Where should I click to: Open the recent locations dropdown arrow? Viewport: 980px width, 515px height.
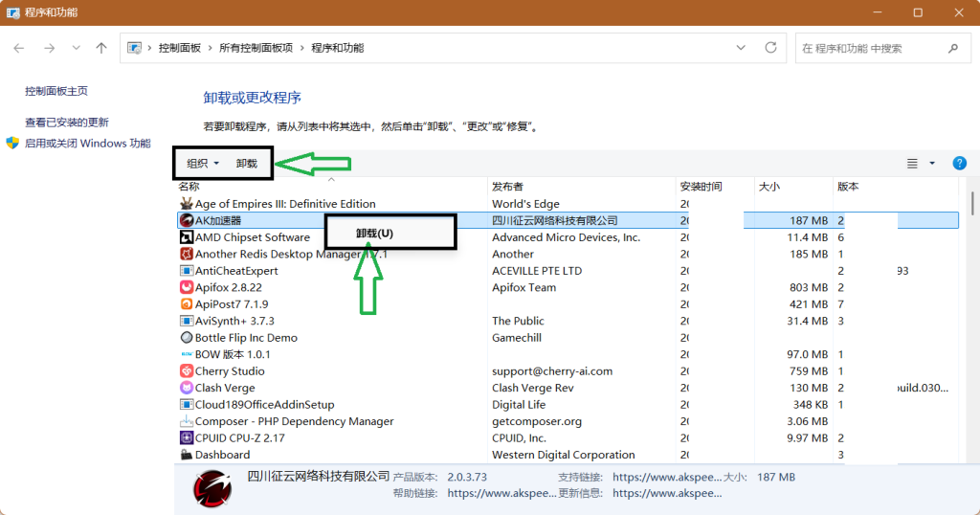[76, 48]
